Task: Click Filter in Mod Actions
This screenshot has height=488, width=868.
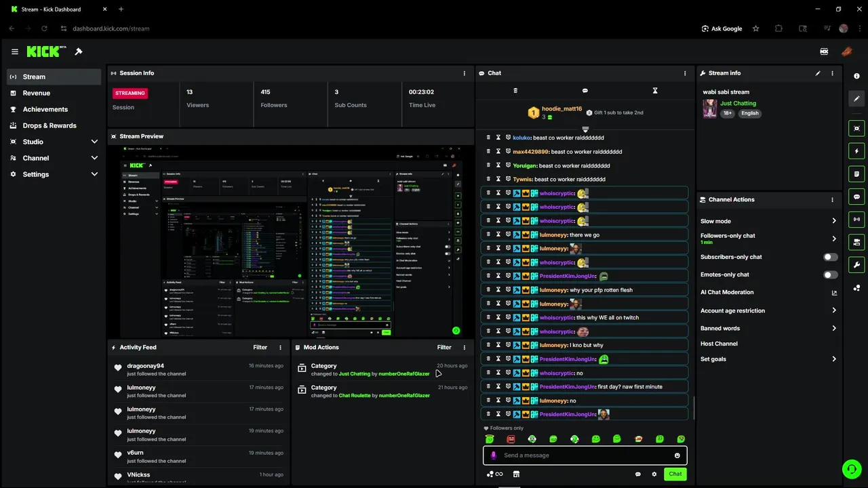Action: (x=444, y=348)
